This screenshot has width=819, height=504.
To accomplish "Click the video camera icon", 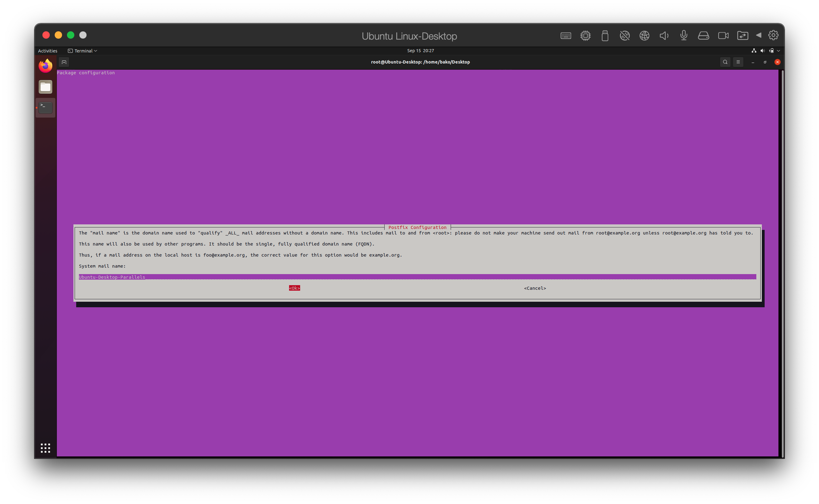I will (x=723, y=36).
